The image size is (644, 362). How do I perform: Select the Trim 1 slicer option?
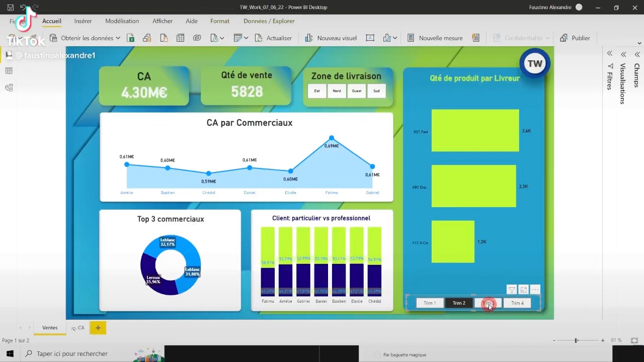pos(429,303)
